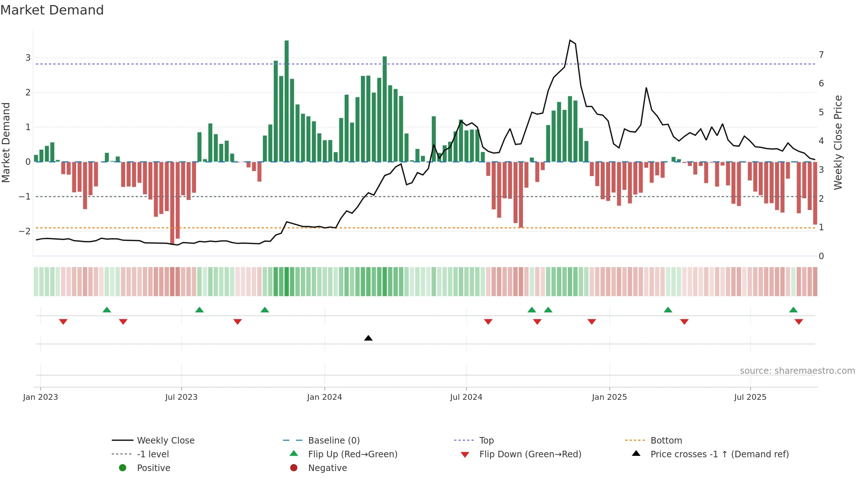Click the first red flip-down marker in early 2023

tap(63, 322)
